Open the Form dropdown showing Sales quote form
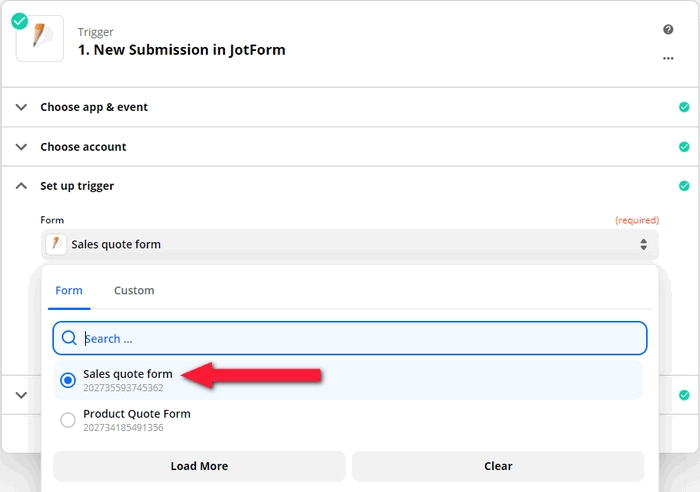Image resolution: width=700 pixels, height=492 pixels. tap(350, 244)
